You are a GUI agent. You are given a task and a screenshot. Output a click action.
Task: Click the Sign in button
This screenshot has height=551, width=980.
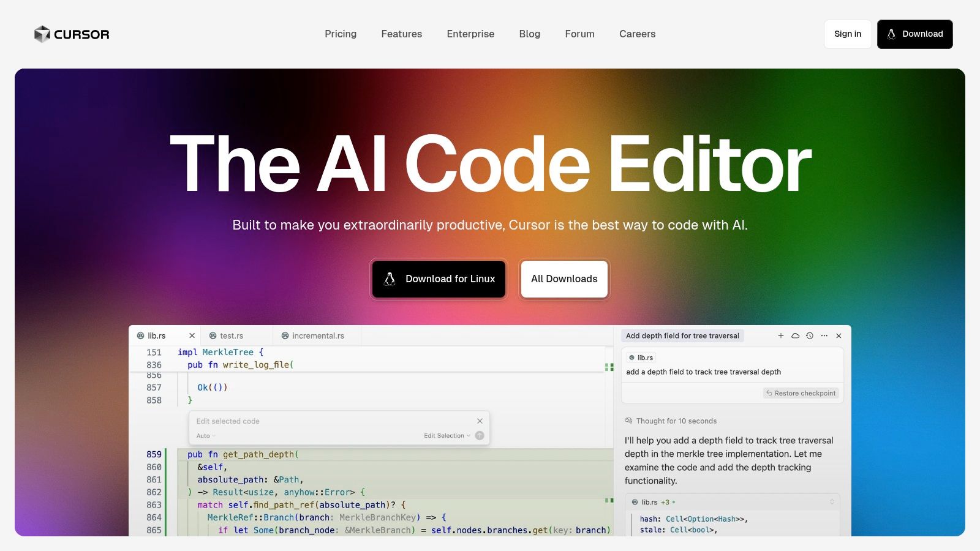848,34
